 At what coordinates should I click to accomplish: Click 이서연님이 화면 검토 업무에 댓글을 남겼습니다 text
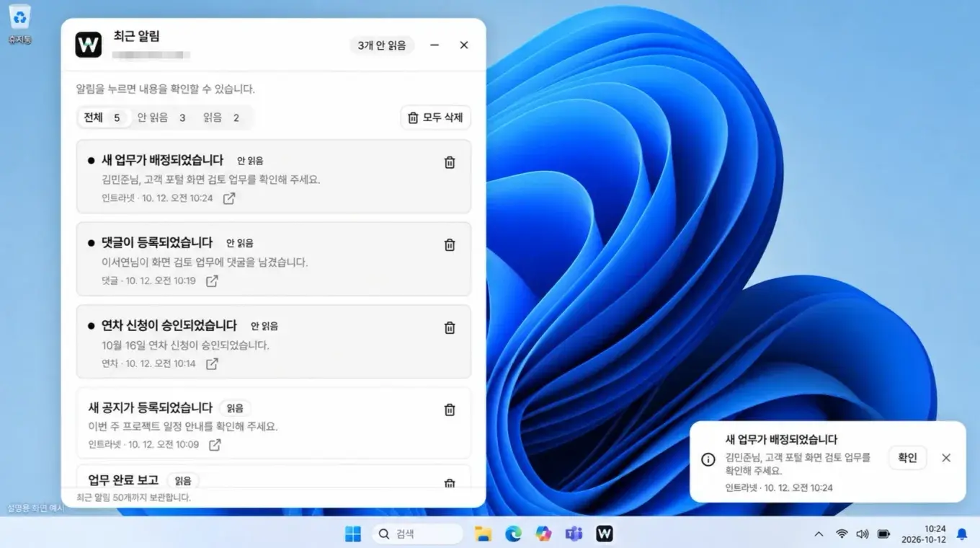point(205,262)
